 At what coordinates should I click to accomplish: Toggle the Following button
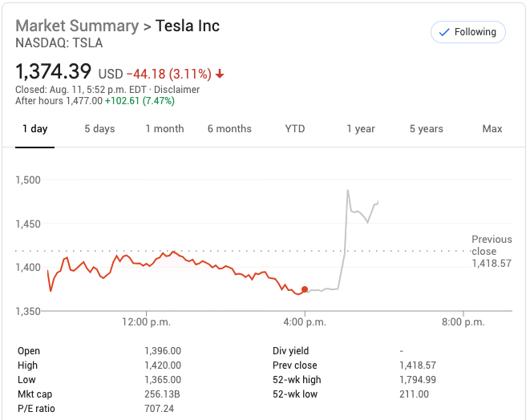[468, 32]
